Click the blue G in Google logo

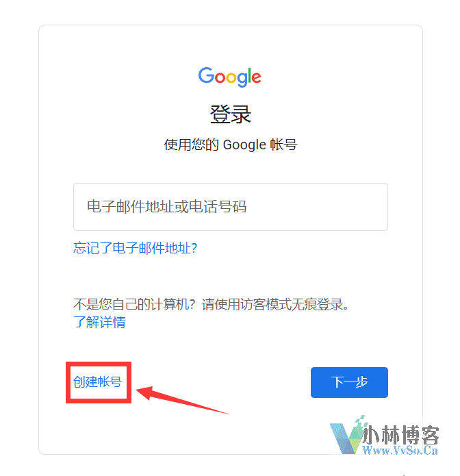tap(206, 75)
